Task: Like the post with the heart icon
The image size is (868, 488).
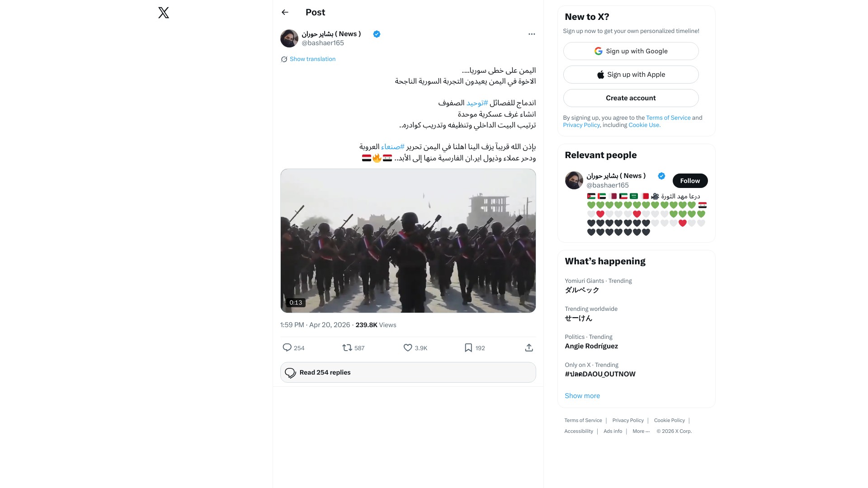Action: [408, 347]
